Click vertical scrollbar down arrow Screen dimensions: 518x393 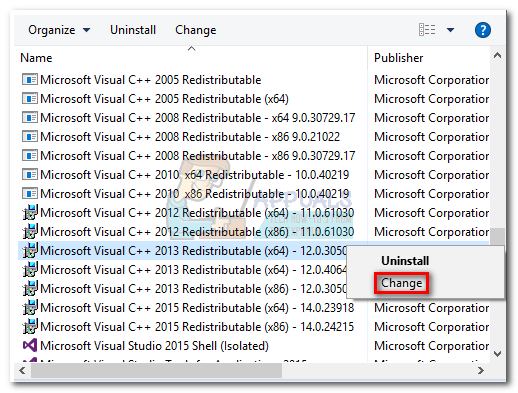pos(497,354)
